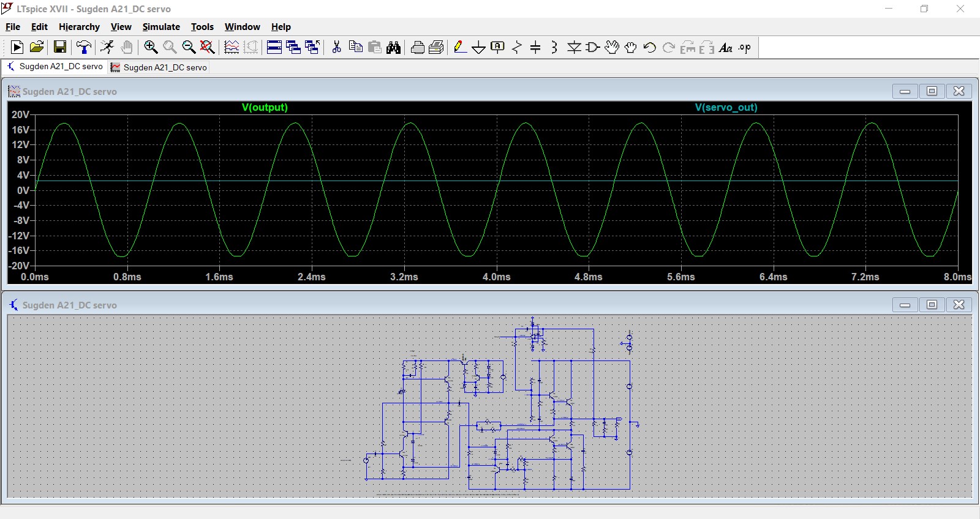
Task: Click the Close All Windows icon
Action: click(312, 47)
